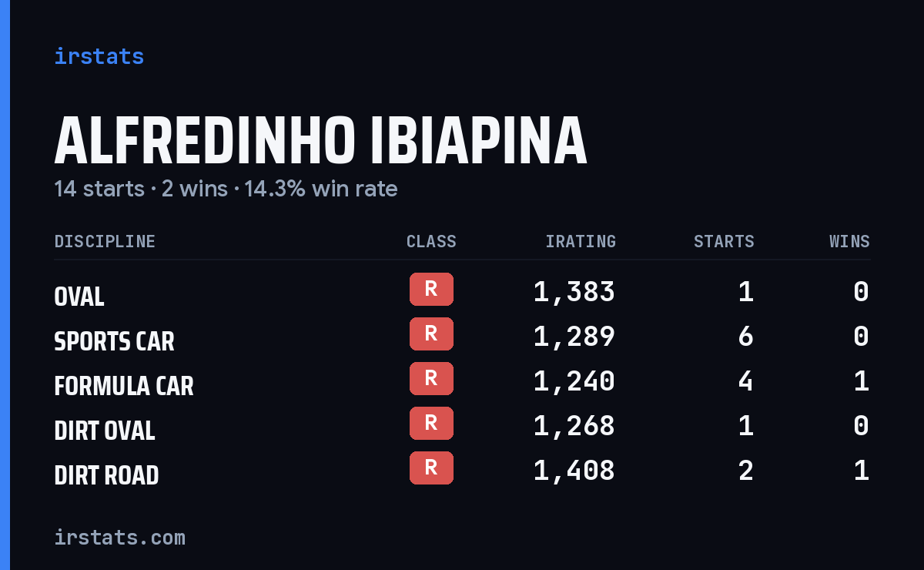
Task: Click the Sports Car class R badge
Action: 431,334
